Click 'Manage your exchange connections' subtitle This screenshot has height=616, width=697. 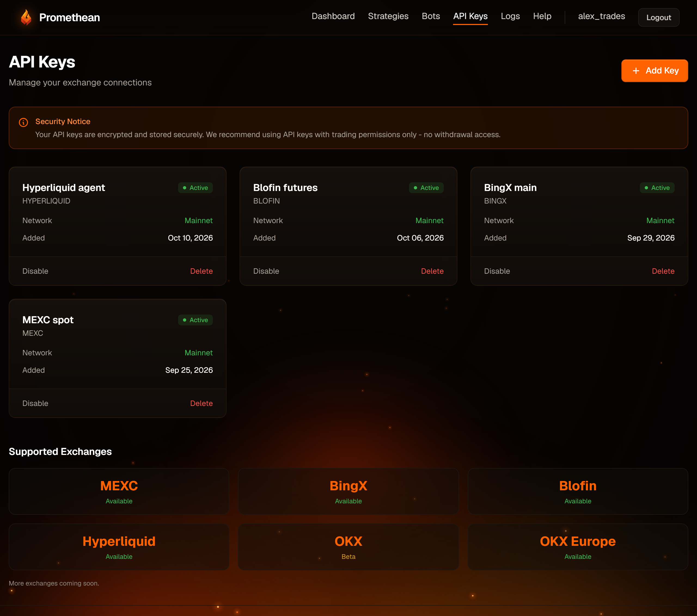(80, 82)
